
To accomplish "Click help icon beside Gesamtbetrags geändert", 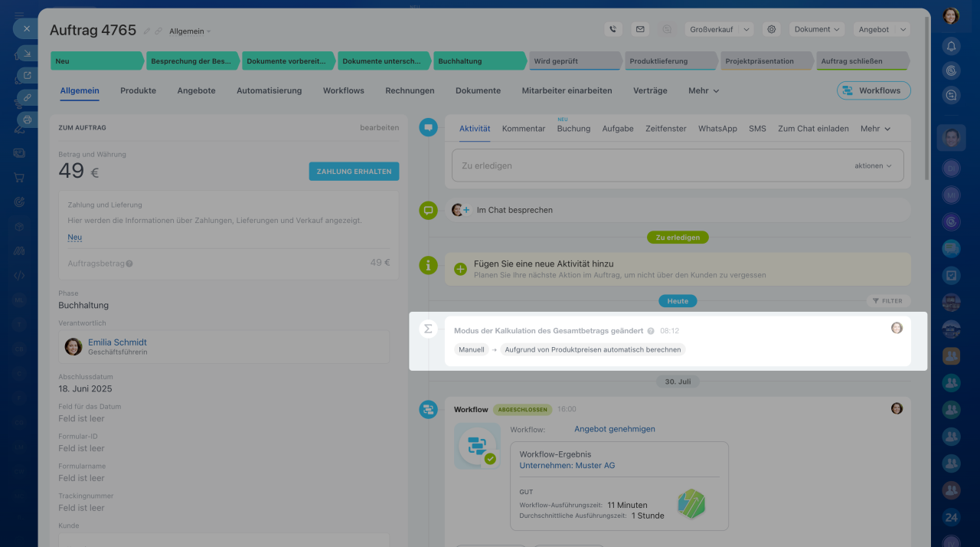I will click(x=651, y=331).
